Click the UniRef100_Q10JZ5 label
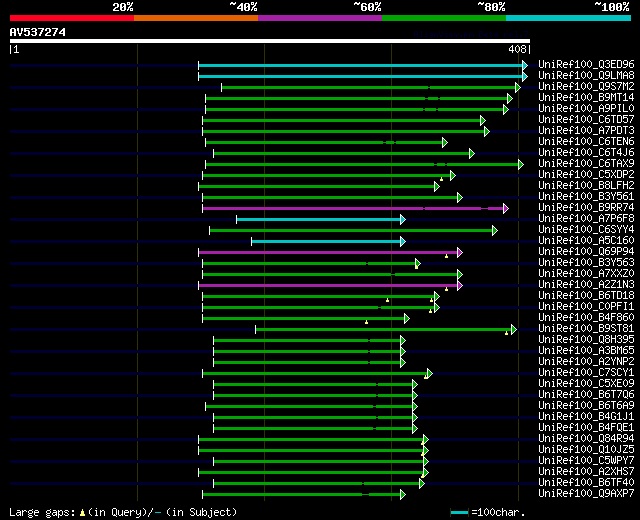This screenshot has height=520, width=640. [586, 450]
